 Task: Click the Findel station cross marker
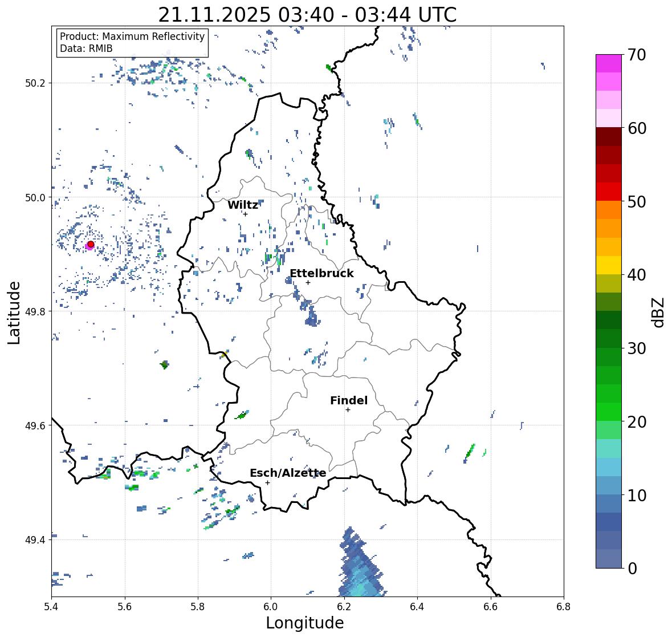(348, 410)
